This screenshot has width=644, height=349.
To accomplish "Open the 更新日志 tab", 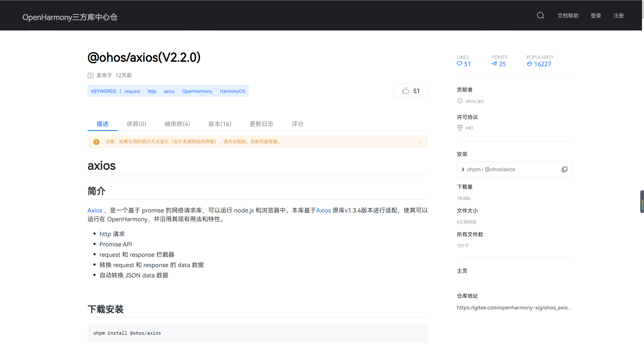I will pyautogui.click(x=261, y=124).
